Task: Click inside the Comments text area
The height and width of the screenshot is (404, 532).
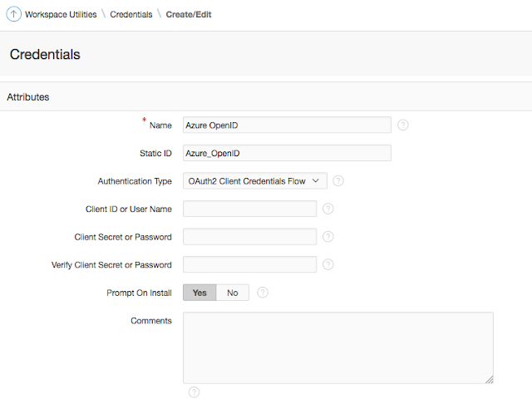Action: pyautogui.click(x=337, y=347)
